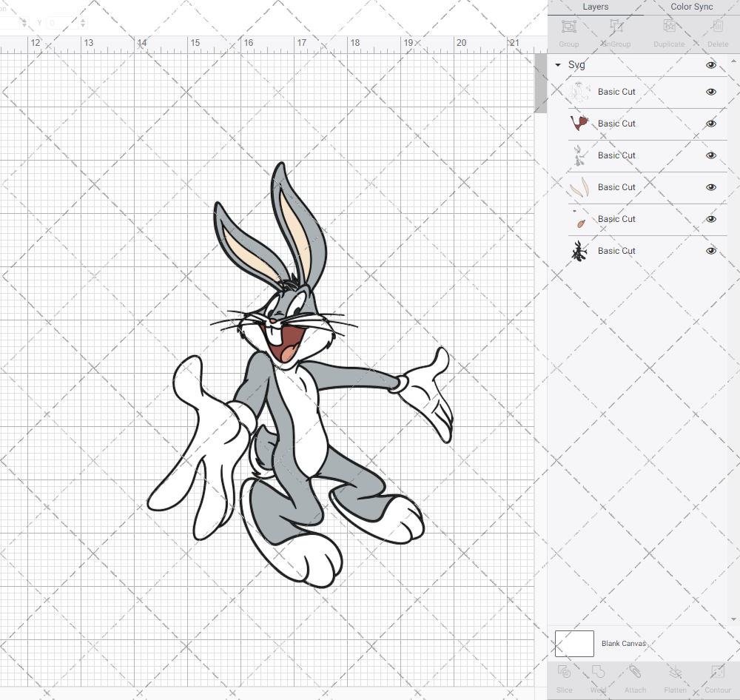Click the canvas vertical scrollbar thumb
Viewport: 740px width, 700px height.
pos(540,83)
